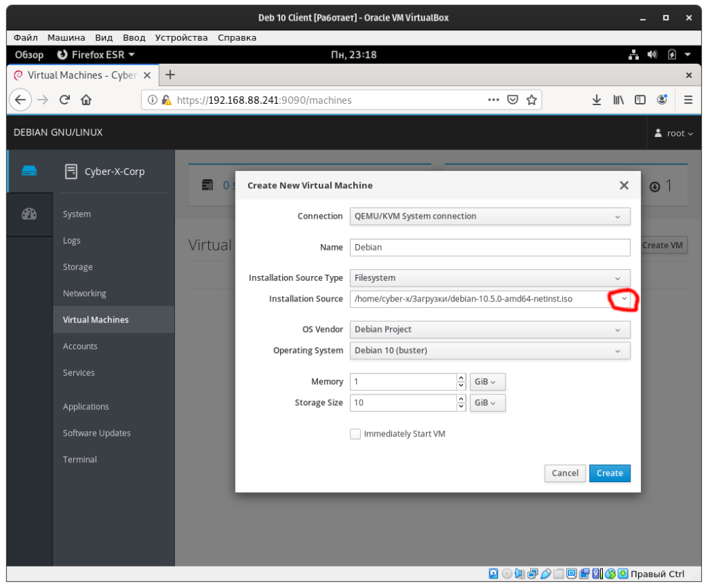This screenshot has width=708, height=588.
Task: Expand the Connection dropdown
Action: pos(490,216)
